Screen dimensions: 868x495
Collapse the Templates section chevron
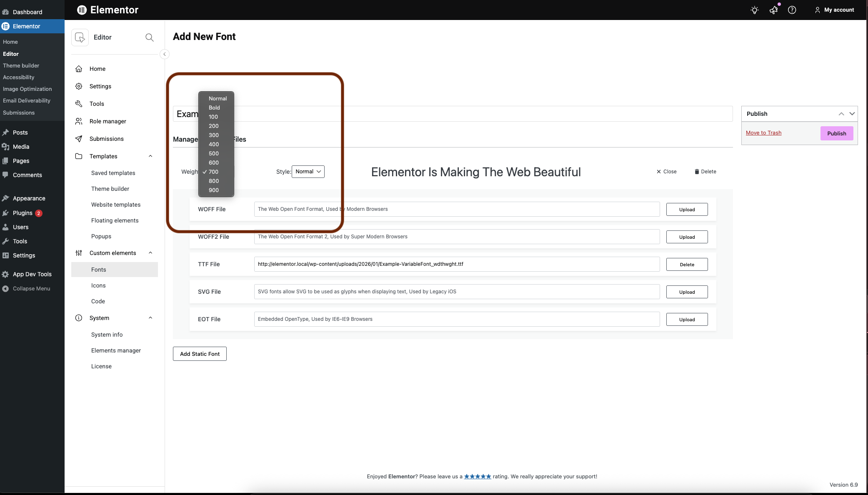tap(150, 156)
